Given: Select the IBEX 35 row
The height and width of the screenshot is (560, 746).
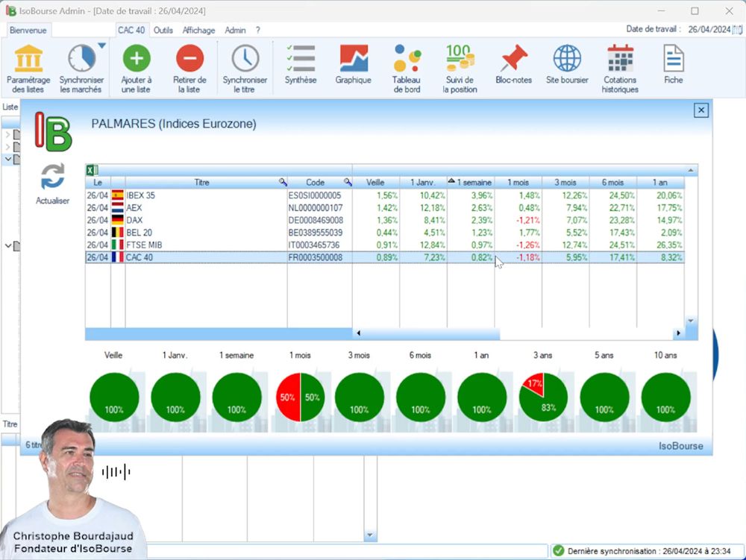Looking at the screenshot, I should 384,195.
